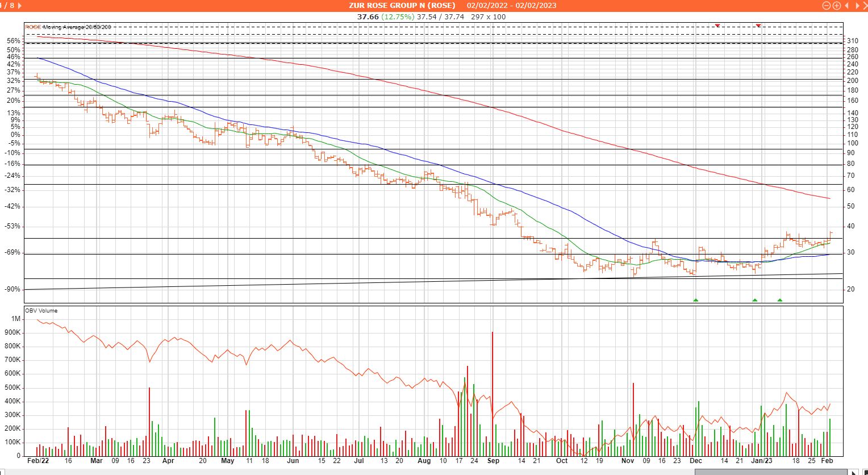Click the Jan/23 date axis label
The image size is (868, 475).
pos(762,461)
